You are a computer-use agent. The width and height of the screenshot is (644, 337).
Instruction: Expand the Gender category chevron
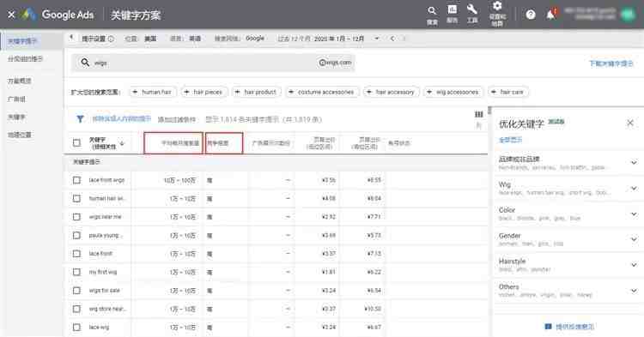click(x=635, y=239)
